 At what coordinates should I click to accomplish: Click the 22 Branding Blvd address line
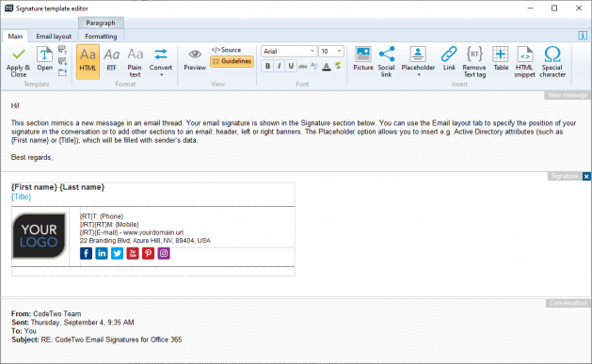pos(145,241)
